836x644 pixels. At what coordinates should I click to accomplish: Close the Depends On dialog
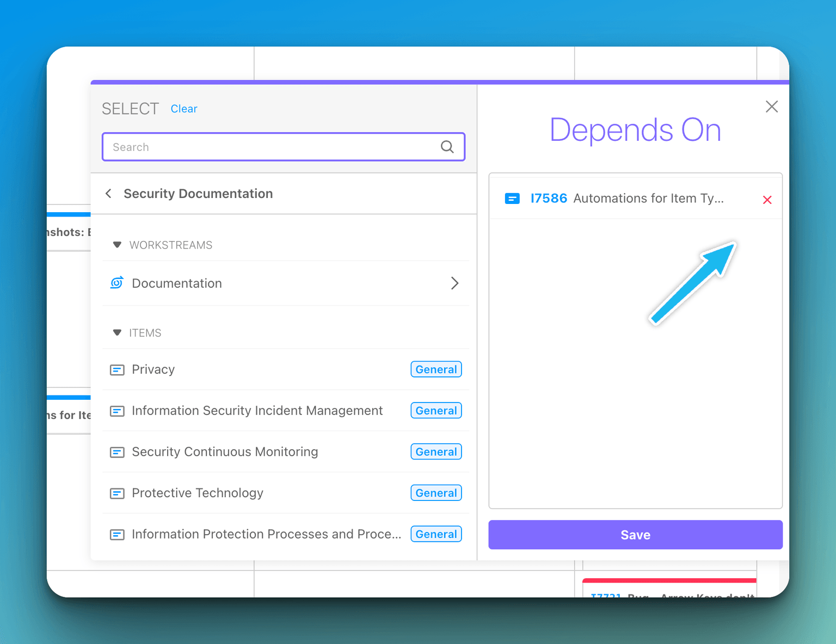pyautogui.click(x=771, y=106)
